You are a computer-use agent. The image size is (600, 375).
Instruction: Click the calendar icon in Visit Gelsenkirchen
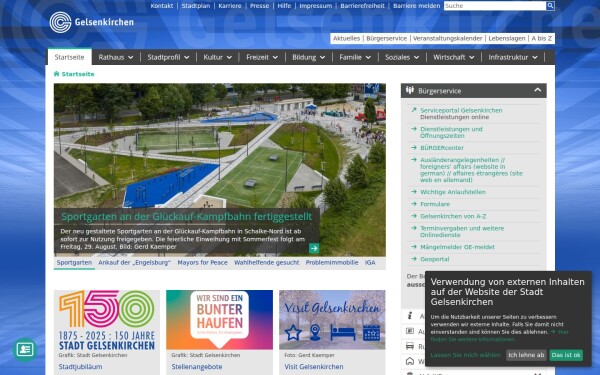point(371,333)
